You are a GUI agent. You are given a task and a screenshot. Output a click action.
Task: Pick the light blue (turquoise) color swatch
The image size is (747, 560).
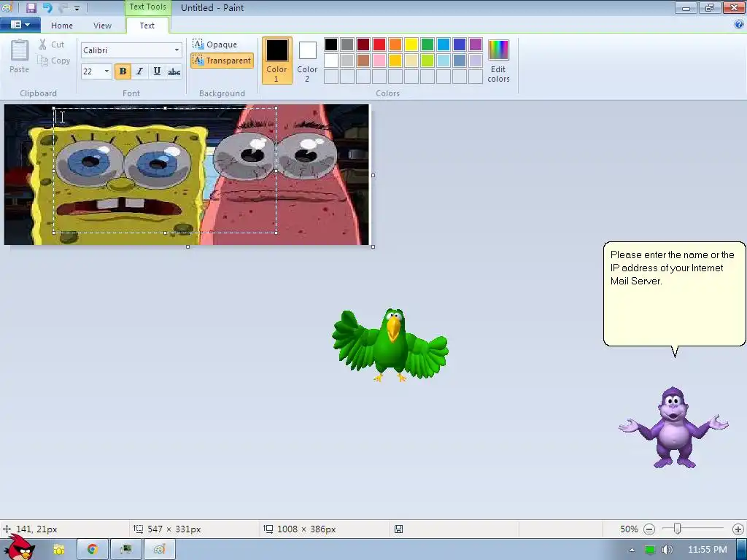click(444, 44)
